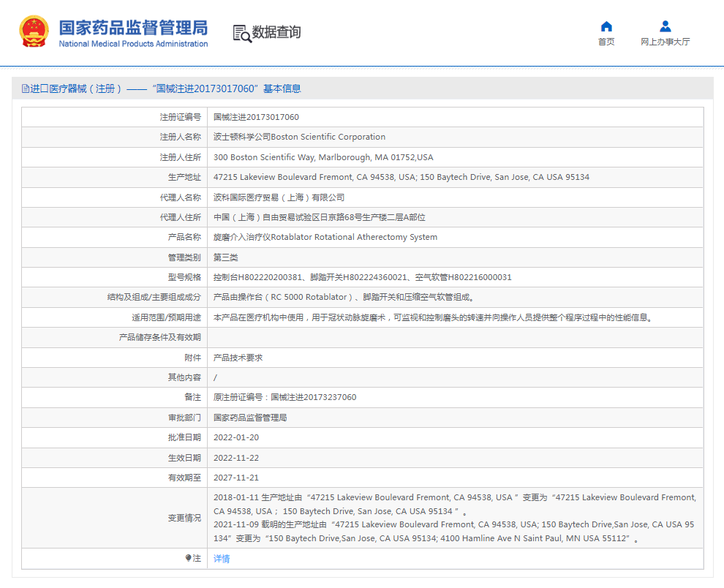
Task: Click the 产品技术要求 attachment text
Action: 238,358
